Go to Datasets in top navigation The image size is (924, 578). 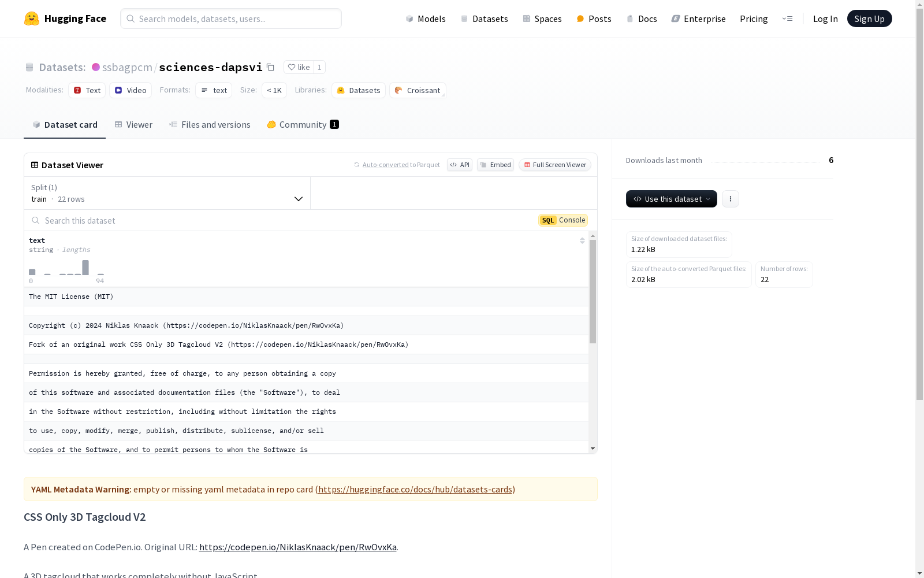pos(484,18)
